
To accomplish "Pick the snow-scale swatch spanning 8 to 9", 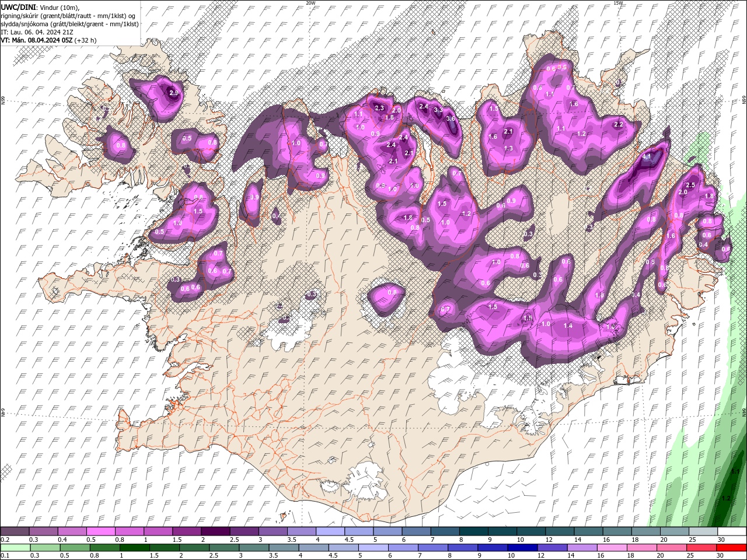I will tap(473, 531).
